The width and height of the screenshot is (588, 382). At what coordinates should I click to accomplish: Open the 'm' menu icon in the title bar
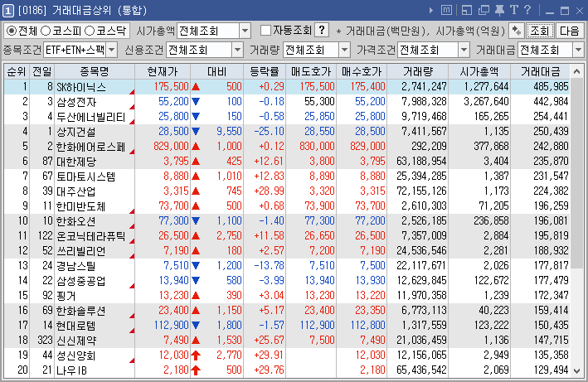[446, 10]
